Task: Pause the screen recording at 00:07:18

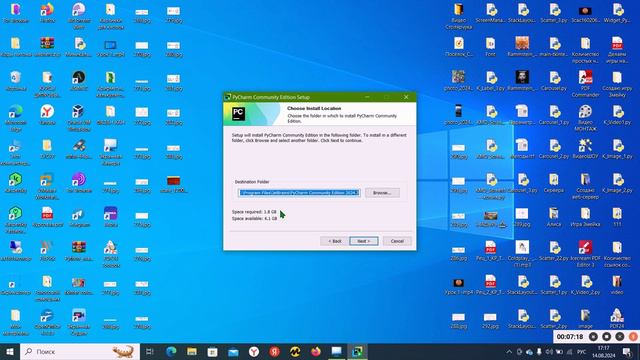Action: coord(593,337)
